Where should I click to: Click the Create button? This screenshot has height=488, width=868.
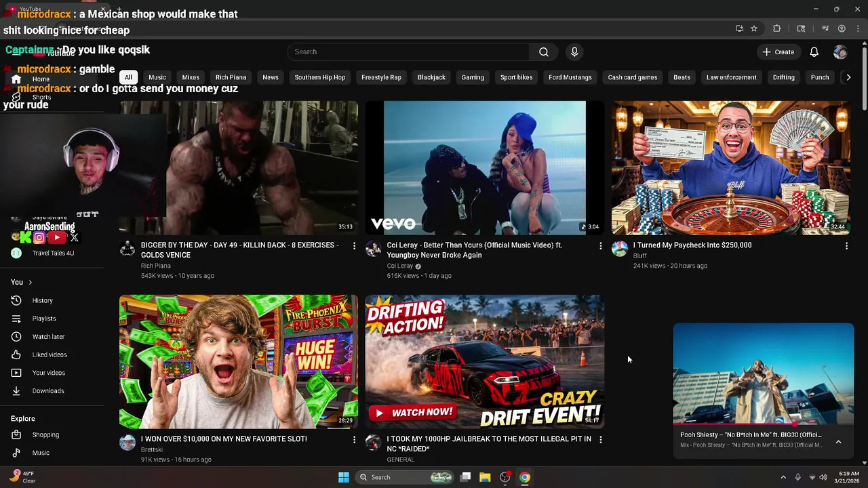tap(778, 52)
